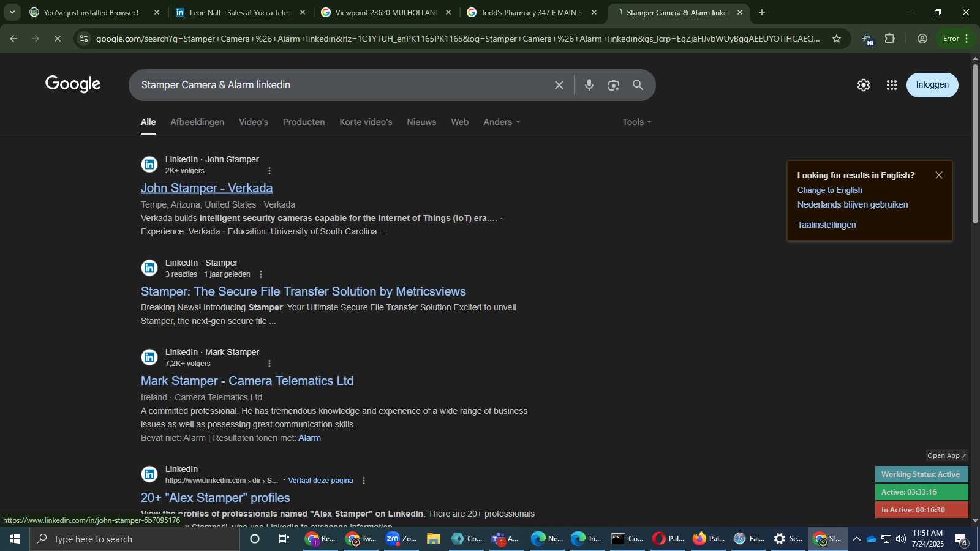The height and width of the screenshot is (551, 980).
Task: Select the Nieuws search filter
Action: pyautogui.click(x=421, y=122)
